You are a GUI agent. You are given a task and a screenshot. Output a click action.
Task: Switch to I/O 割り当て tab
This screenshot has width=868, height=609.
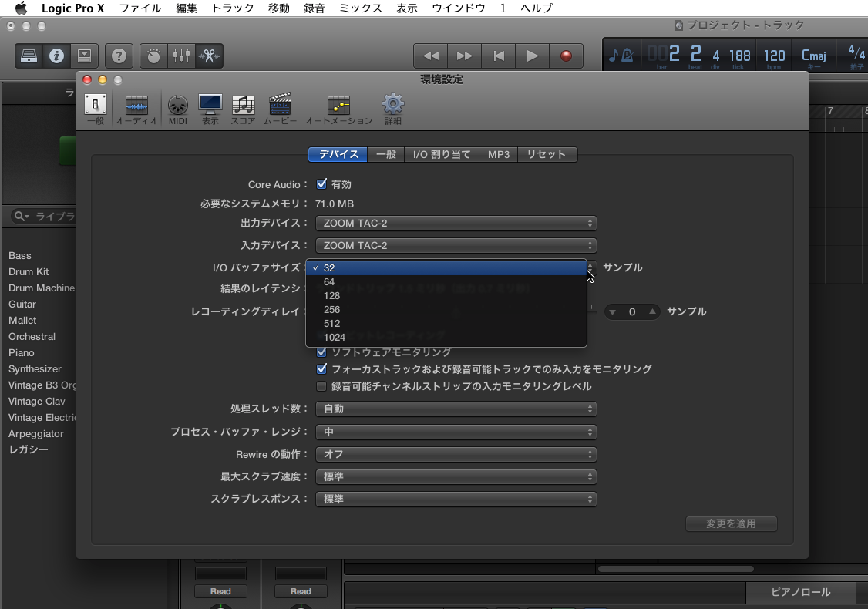[x=442, y=154]
